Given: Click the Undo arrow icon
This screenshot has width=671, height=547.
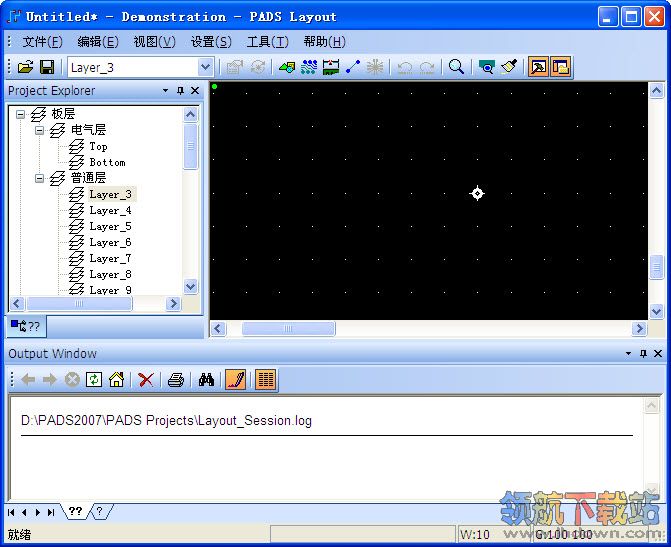Looking at the screenshot, I should click(405, 67).
